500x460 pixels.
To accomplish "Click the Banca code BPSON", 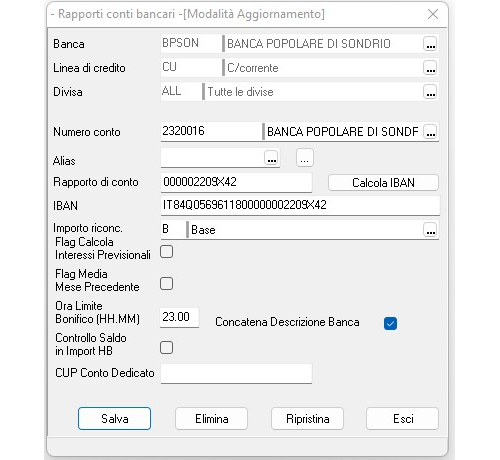I will pyautogui.click(x=180, y=43).
